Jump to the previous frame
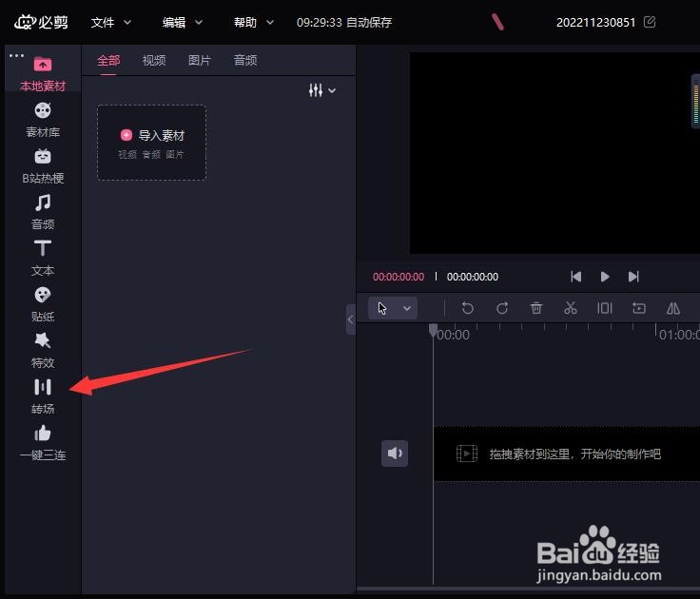Image resolution: width=700 pixels, height=599 pixels. 576,277
